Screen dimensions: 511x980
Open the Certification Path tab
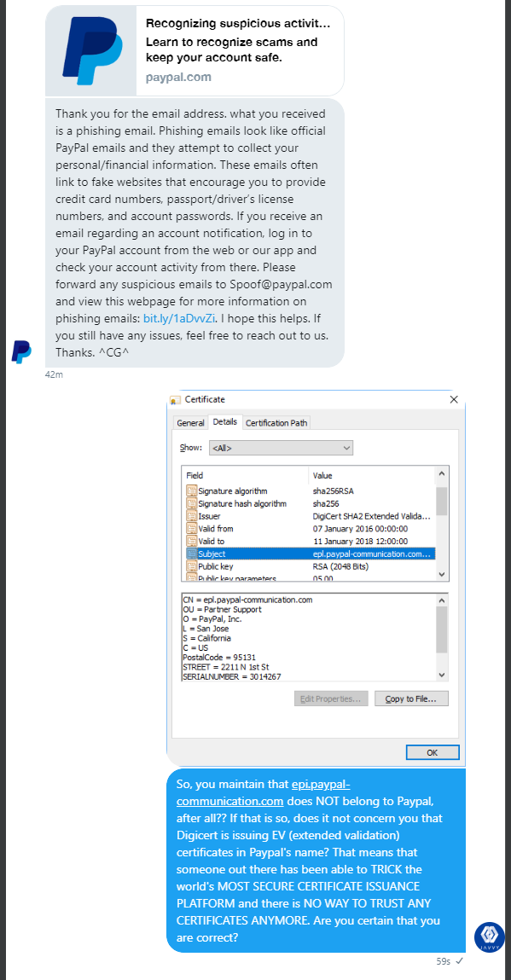(x=276, y=423)
